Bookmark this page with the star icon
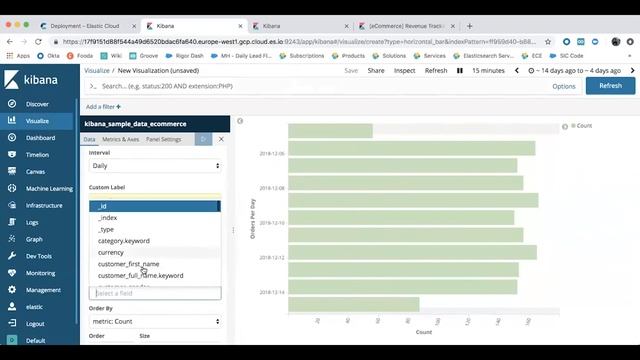The image size is (640, 360). [x=548, y=42]
